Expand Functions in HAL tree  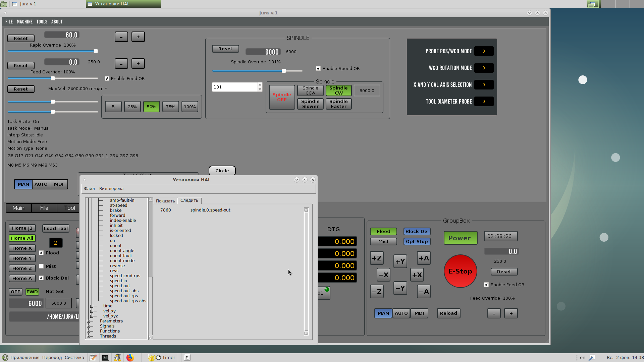[88, 331]
